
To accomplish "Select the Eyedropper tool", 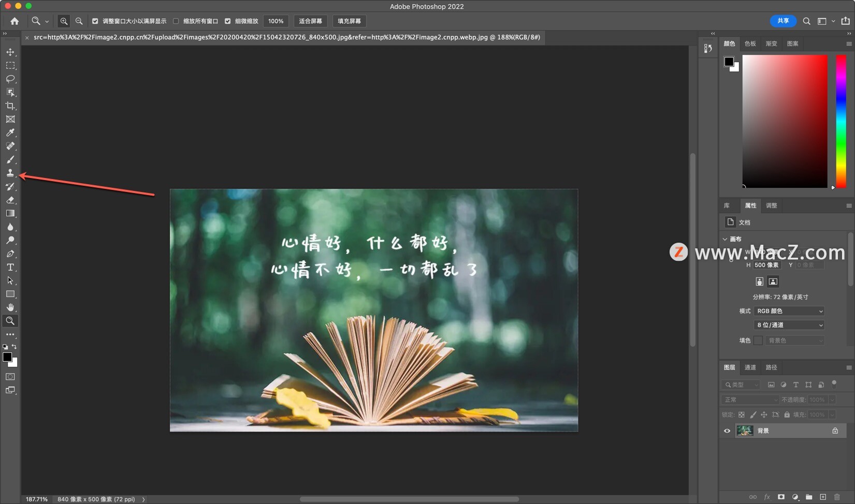I will click(10, 132).
